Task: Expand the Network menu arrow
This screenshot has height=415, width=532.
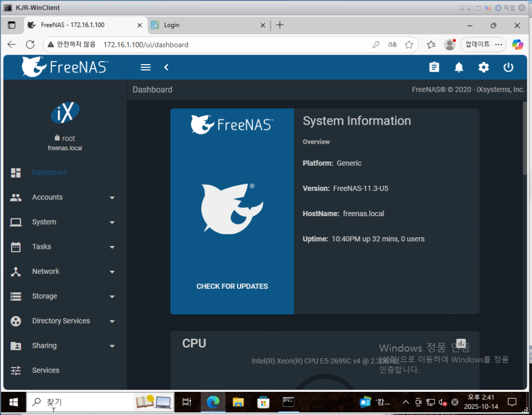Action: 112,272
